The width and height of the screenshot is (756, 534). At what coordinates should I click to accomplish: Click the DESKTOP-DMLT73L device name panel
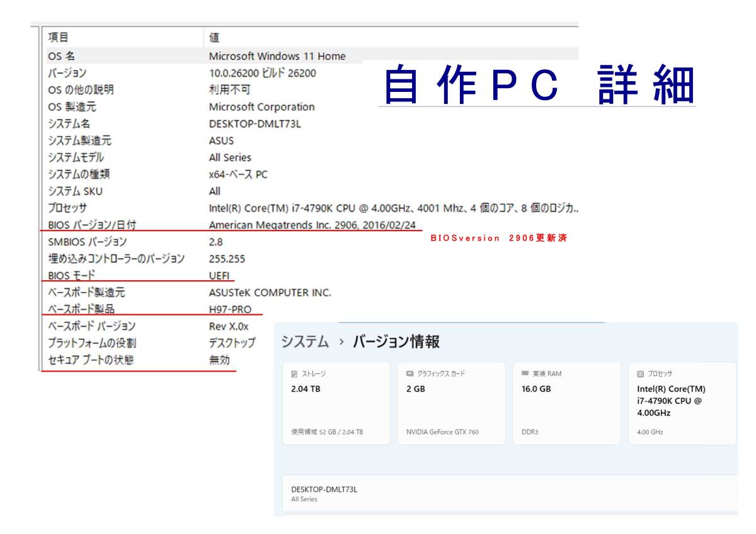tap(504, 494)
